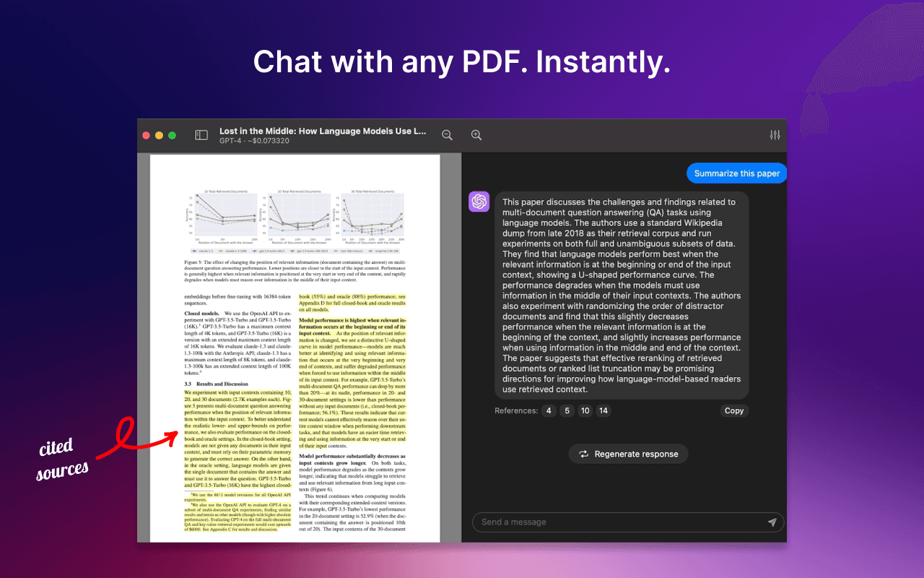Click Regenerate response
This screenshot has width=924, height=578.
[628, 454]
